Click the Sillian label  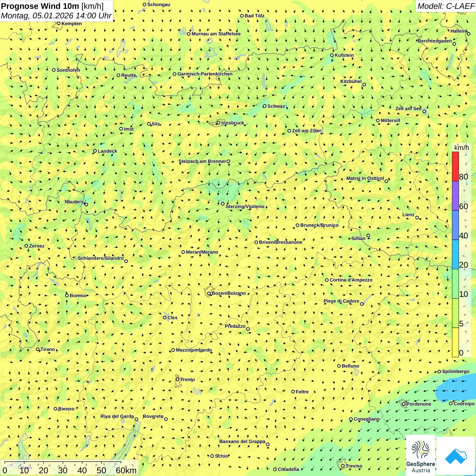[x=358, y=238]
